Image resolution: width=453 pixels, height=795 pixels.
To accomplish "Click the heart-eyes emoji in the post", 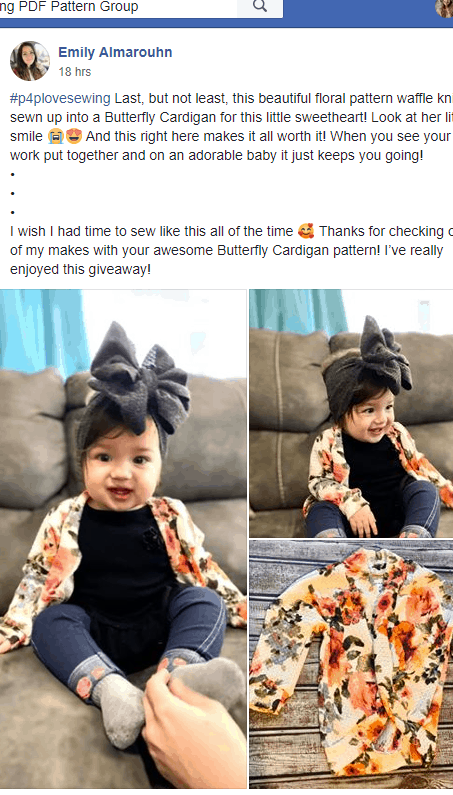I will tap(74, 136).
